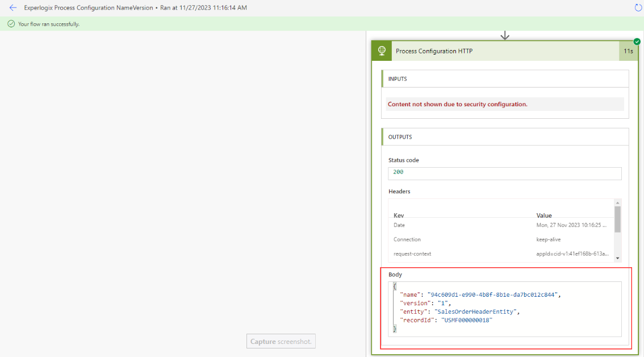
Task: Click the Capture screenshot button
Action: pyautogui.click(x=281, y=342)
